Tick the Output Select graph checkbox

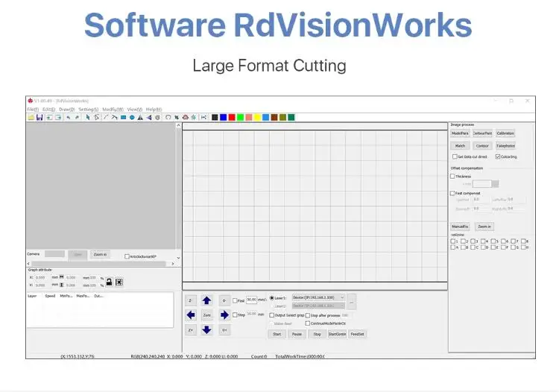(x=271, y=315)
